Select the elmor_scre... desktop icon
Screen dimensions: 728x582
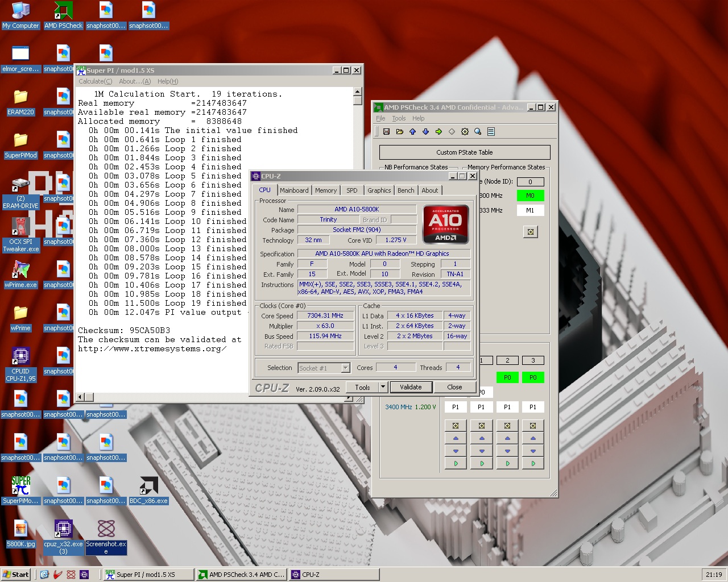(x=20, y=59)
